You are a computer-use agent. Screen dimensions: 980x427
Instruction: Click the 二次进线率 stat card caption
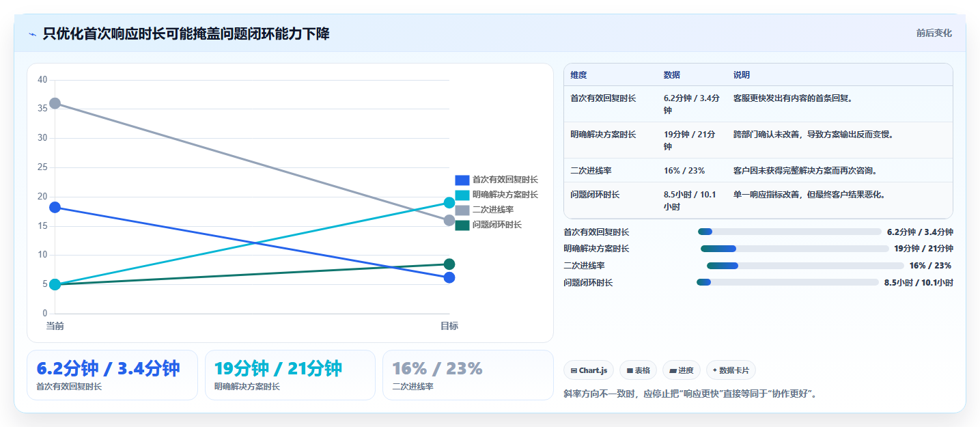tap(412, 387)
